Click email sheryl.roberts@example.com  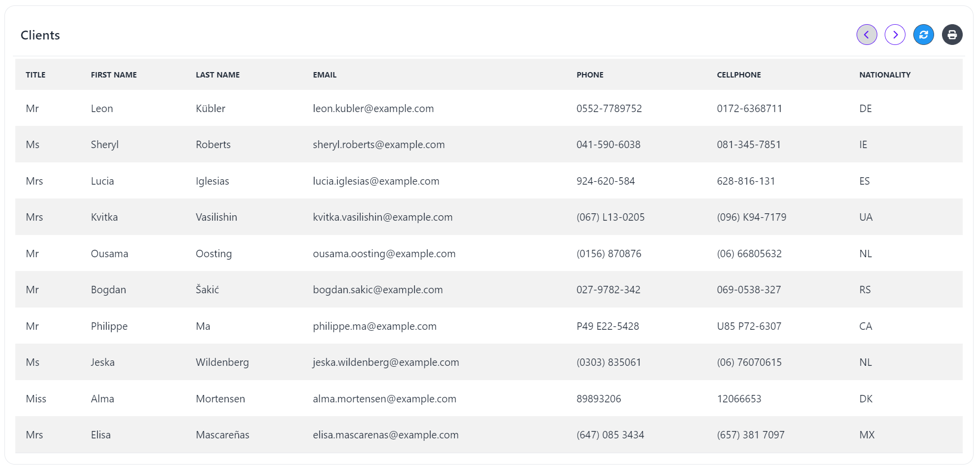tap(379, 145)
